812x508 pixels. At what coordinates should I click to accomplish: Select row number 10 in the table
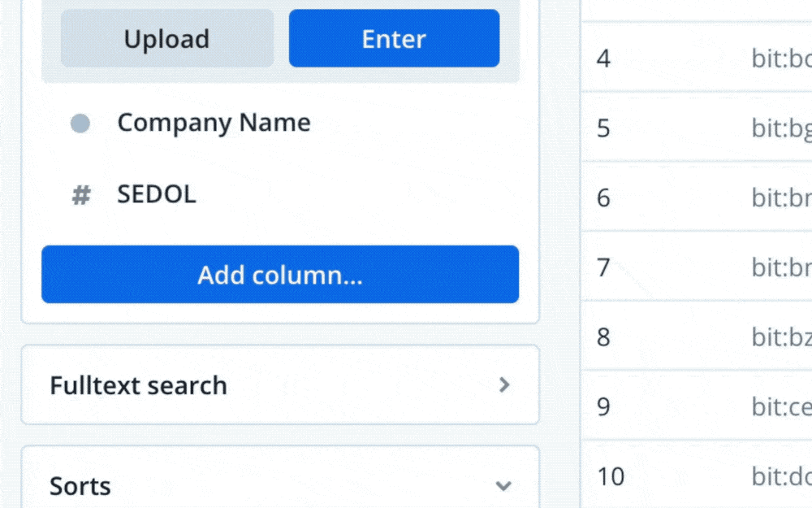(x=610, y=475)
